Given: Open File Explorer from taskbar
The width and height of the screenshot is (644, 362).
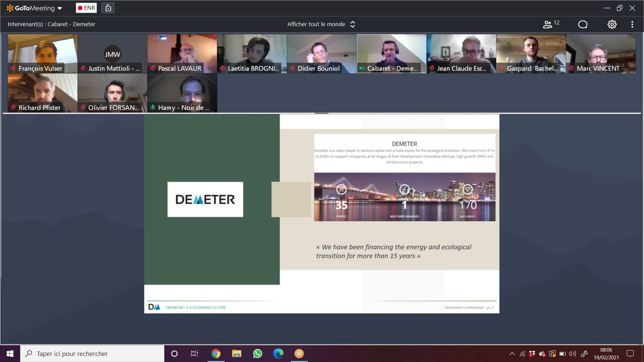Looking at the screenshot, I should [237, 354].
